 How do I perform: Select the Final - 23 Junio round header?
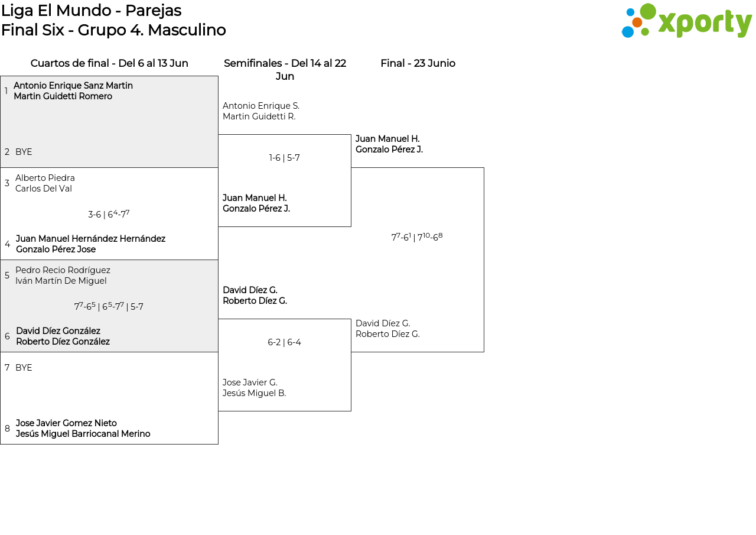click(418, 63)
